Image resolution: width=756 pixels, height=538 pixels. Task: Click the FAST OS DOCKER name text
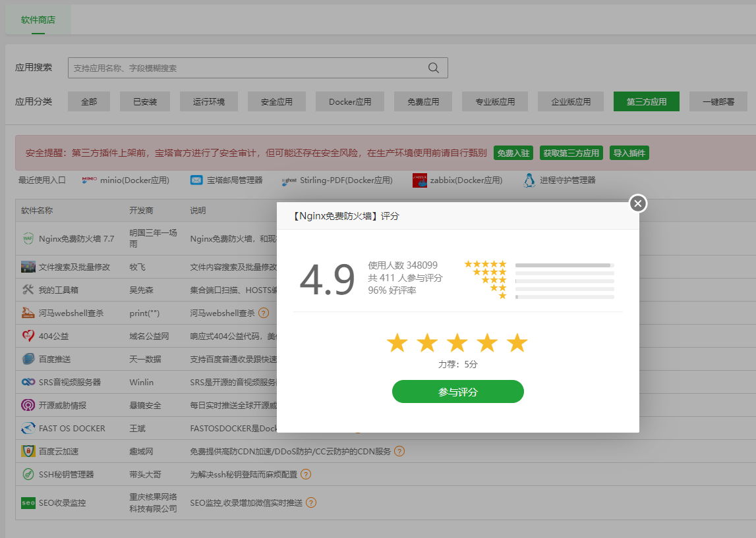pyautogui.click(x=72, y=428)
